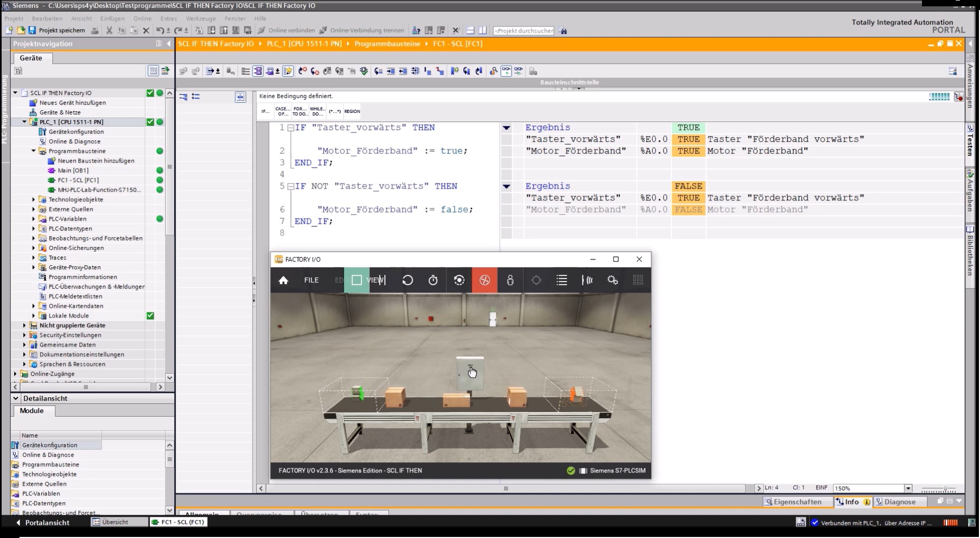This screenshot has height=538, width=980.
Task: Collapse the Detailansicht panel
Action: (15, 398)
